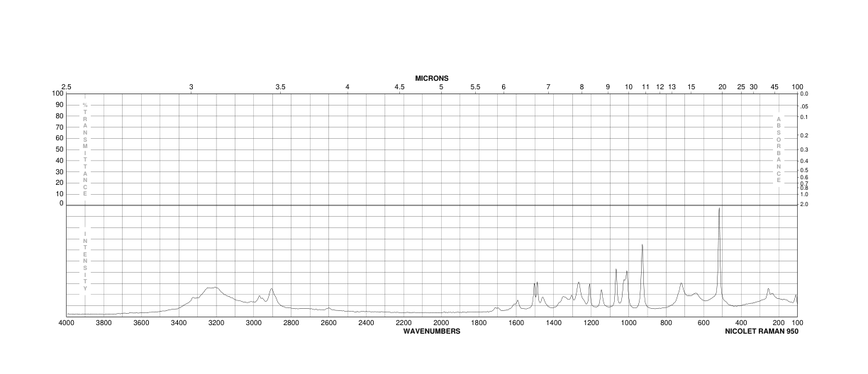Viewport: 868px width, 374px height.
Task: Click the 2000 wavenumber tick label
Action: tap(441, 323)
